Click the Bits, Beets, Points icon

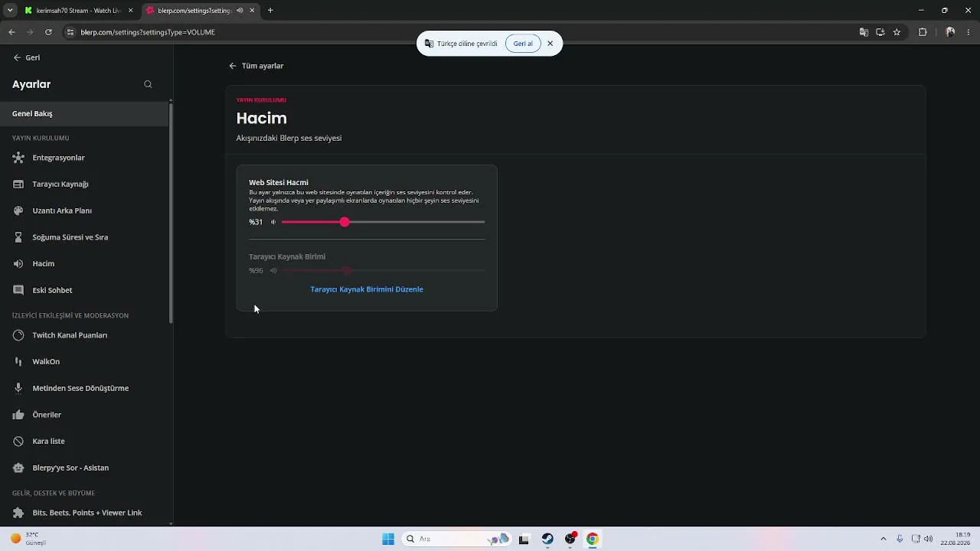pos(18,513)
